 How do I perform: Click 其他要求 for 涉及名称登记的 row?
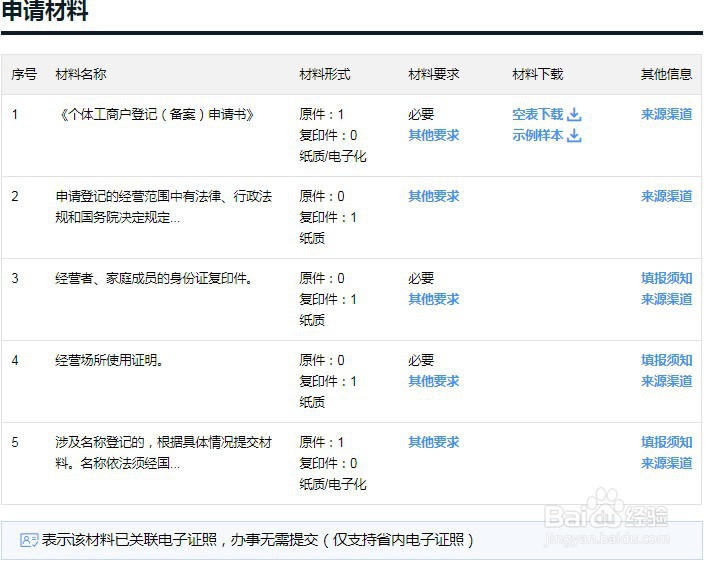(x=434, y=442)
